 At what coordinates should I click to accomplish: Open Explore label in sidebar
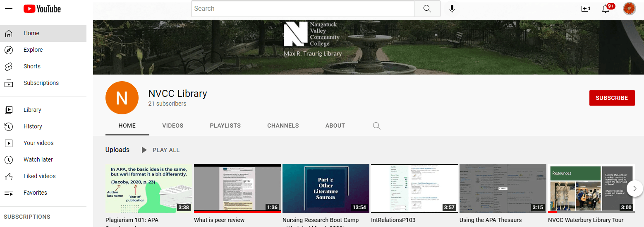tap(33, 50)
